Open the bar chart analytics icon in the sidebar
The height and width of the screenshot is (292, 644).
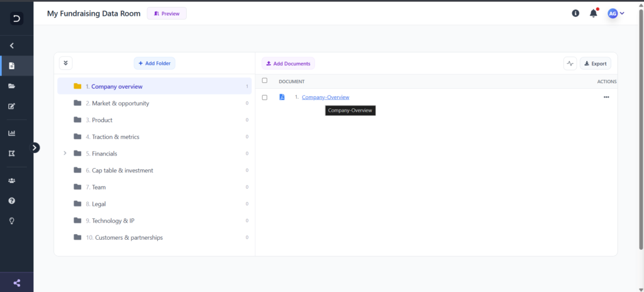tap(11, 133)
